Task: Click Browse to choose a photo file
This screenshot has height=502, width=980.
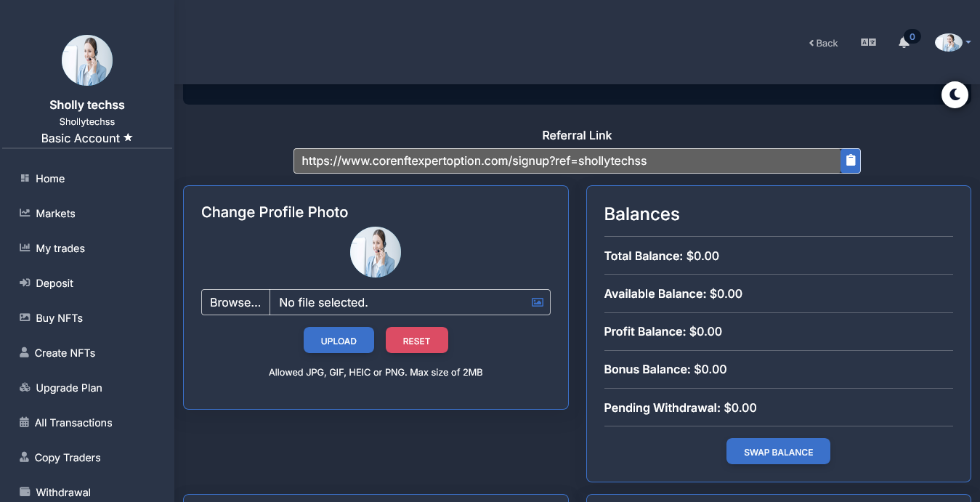Action: 235,302
